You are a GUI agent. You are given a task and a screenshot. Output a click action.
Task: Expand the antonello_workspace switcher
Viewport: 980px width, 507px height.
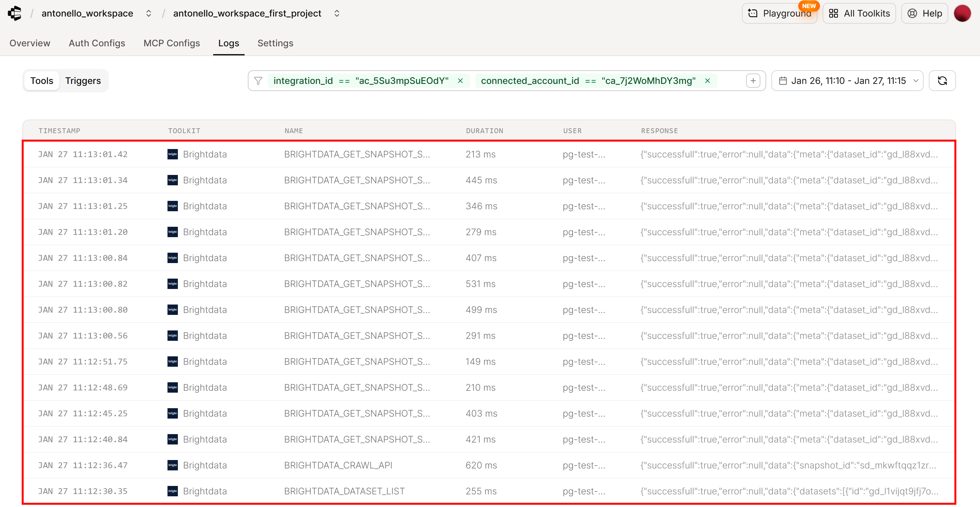[x=148, y=13]
